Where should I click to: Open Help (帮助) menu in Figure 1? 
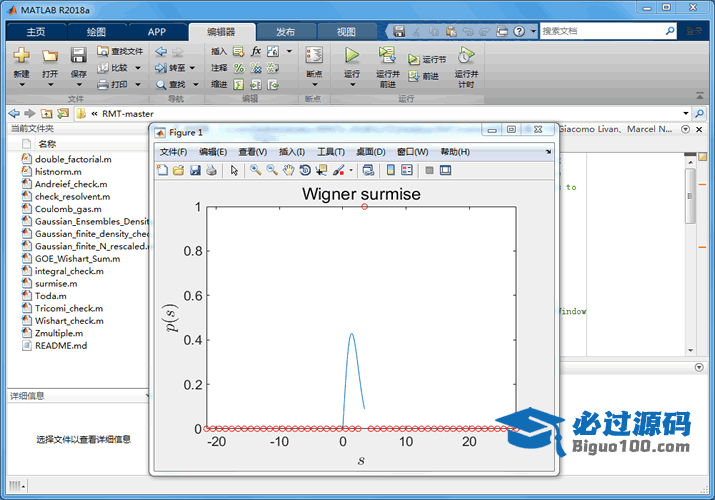coord(455,152)
